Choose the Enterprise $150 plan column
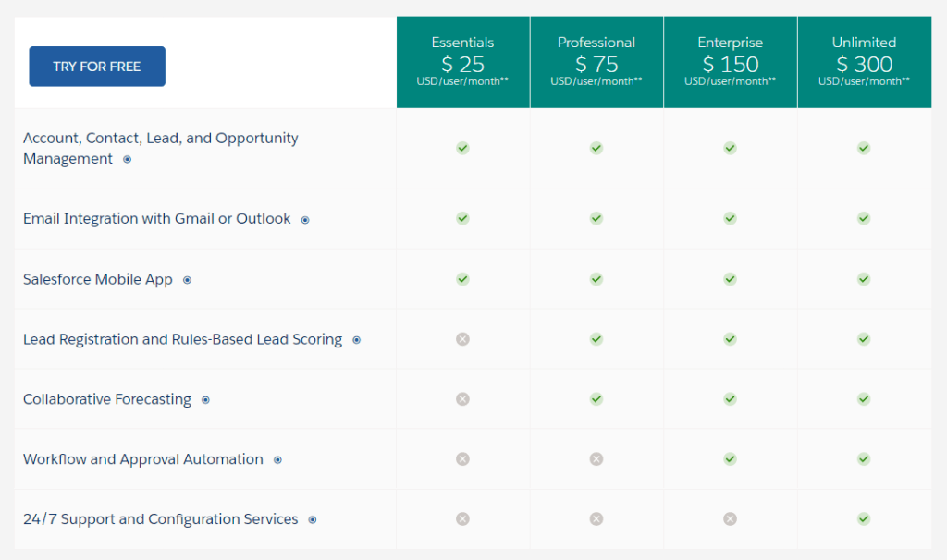This screenshot has height=560, width=947. 730,62
